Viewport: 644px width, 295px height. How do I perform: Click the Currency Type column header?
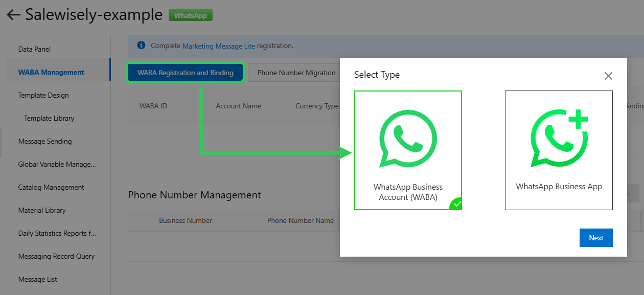coord(317,106)
